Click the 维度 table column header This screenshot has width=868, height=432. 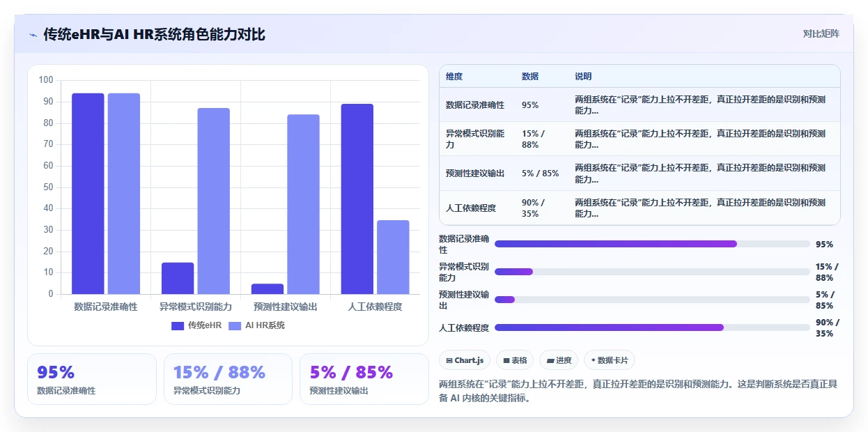tap(454, 77)
